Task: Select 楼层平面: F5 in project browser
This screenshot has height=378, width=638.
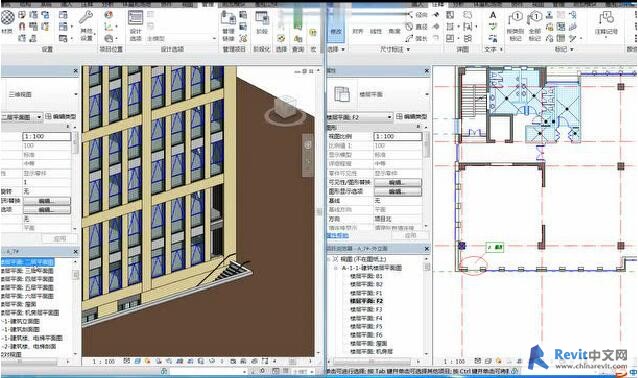Action: tap(366, 326)
